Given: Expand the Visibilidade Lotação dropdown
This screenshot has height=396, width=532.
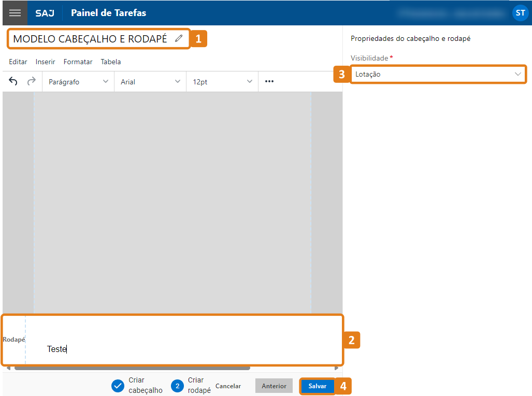Looking at the screenshot, I should pos(438,74).
